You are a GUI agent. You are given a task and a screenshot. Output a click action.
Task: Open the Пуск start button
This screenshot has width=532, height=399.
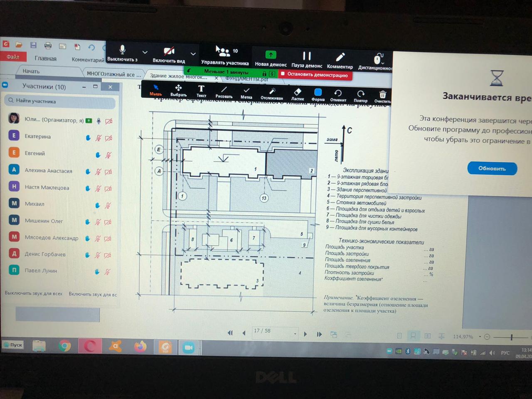tap(13, 345)
